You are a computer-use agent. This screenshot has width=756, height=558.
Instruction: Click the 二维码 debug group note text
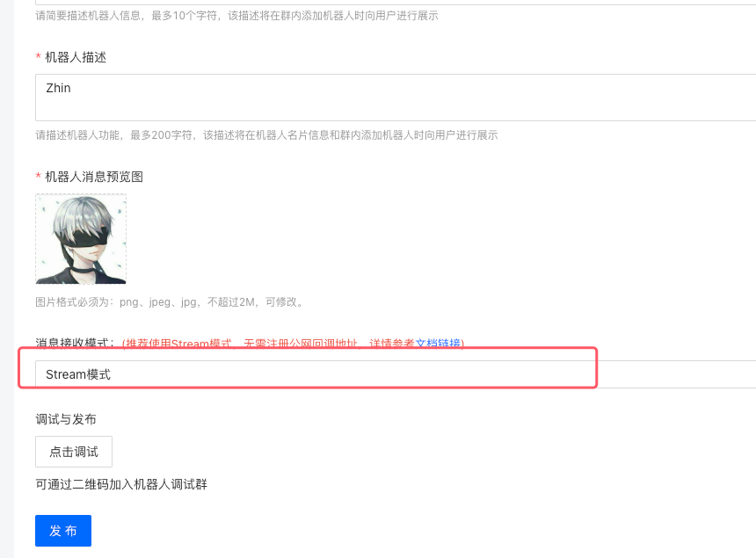[x=121, y=484]
